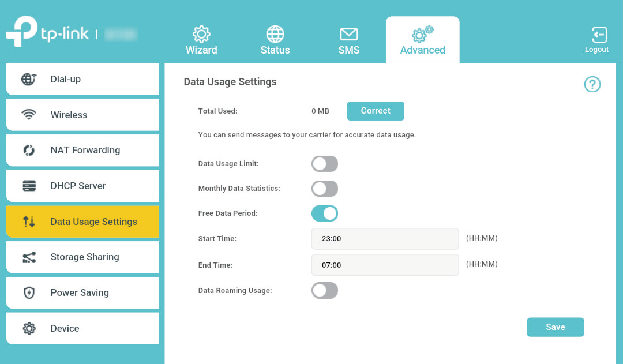Viewport: 623px width, 364px height.
Task: Open the help question mark icon
Action: point(592,84)
